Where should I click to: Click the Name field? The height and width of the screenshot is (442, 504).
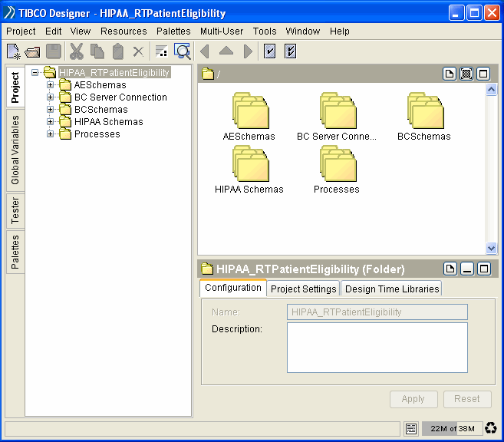point(377,312)
